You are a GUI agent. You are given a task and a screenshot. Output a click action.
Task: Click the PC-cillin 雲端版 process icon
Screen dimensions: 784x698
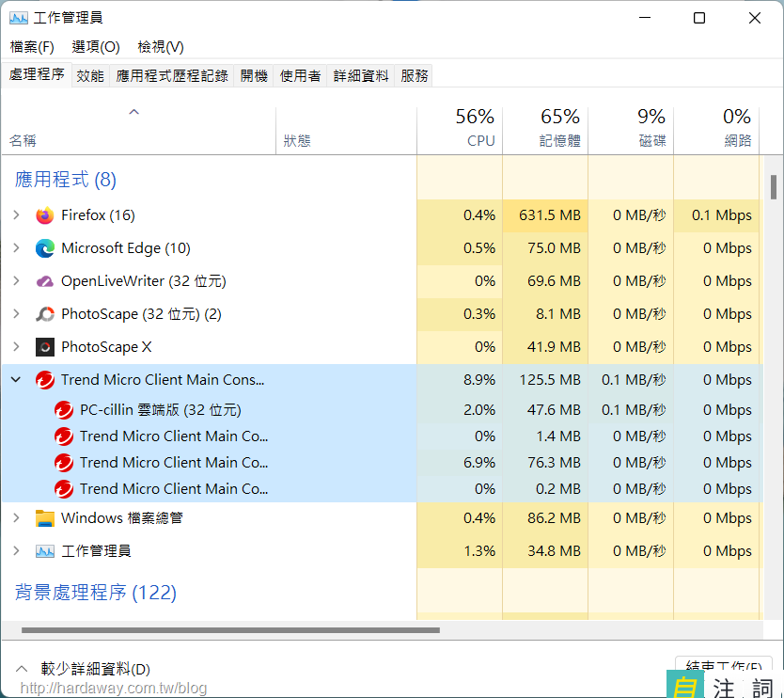coord(64,410)
